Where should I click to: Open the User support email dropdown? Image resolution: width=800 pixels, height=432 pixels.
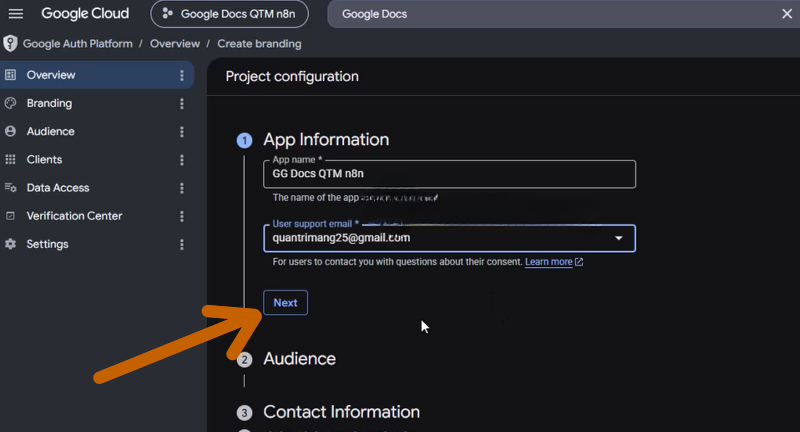click(449, 238)
